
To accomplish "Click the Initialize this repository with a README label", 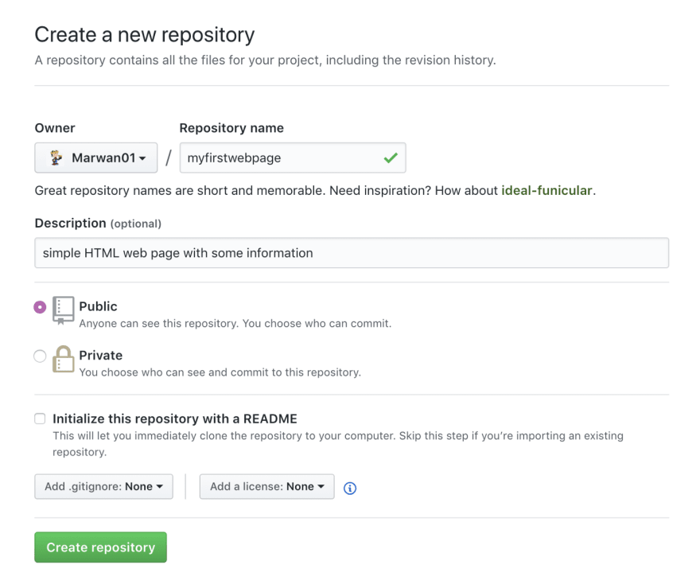I will coord(175,419).
